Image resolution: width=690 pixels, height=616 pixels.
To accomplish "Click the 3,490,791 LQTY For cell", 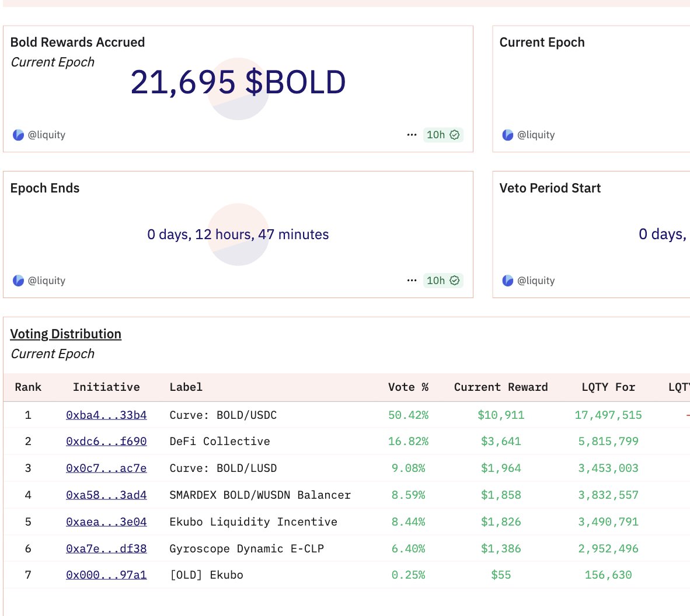I will click(x=608, y=521).
